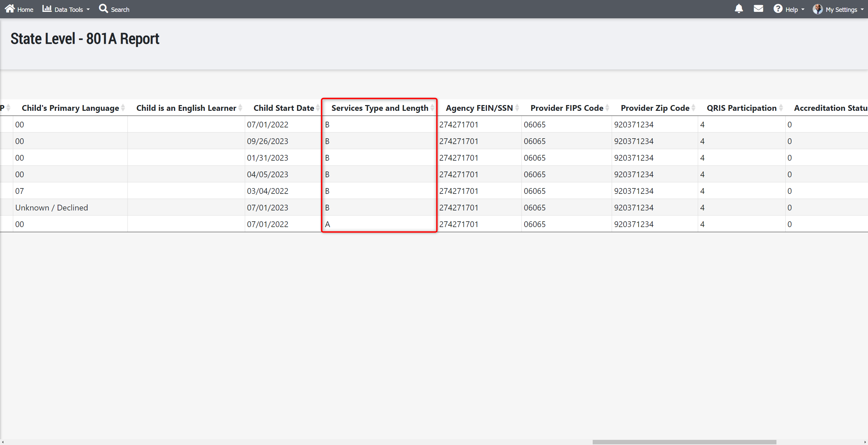
Task: Click the Provider FIPS Code header
Action: tap(567, 108)
